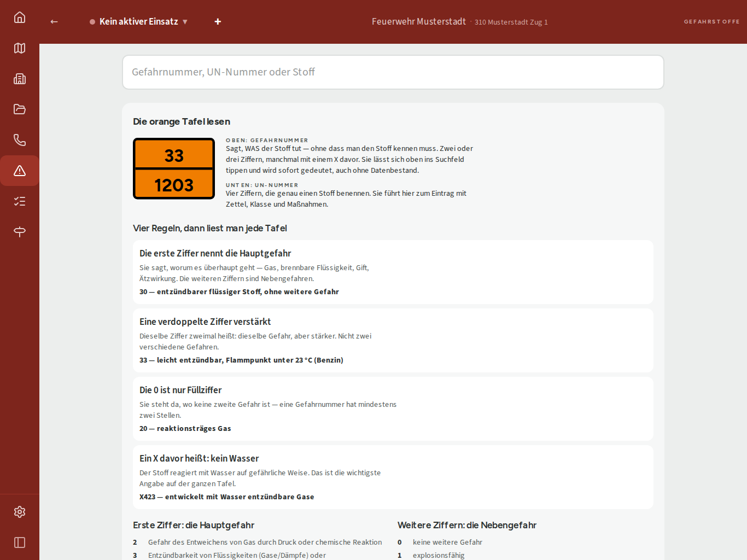Select 'Die 0 ist nur Füllziffer' card
This screenshot has width=747, height=560.
(393, 409)
